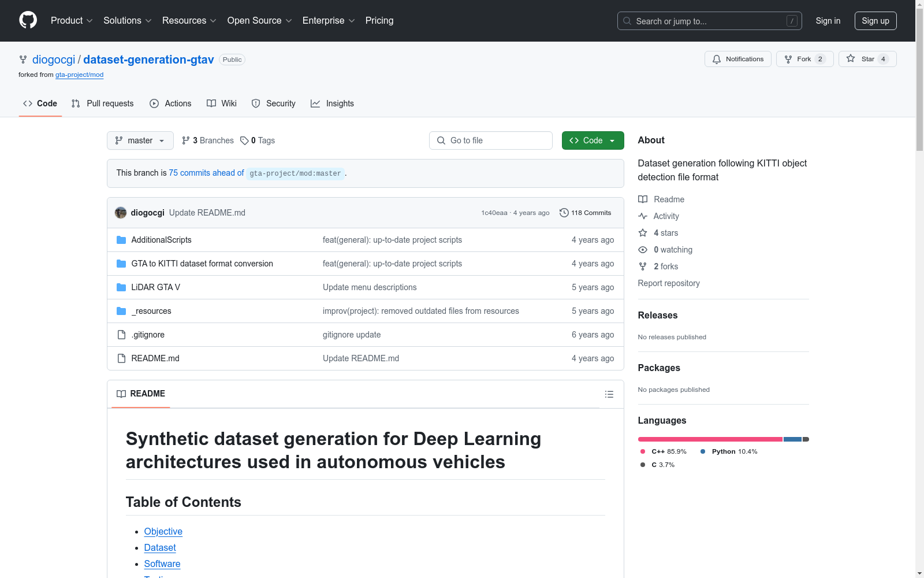
Task: Select the README tab heading
Action: click(141, 394)
